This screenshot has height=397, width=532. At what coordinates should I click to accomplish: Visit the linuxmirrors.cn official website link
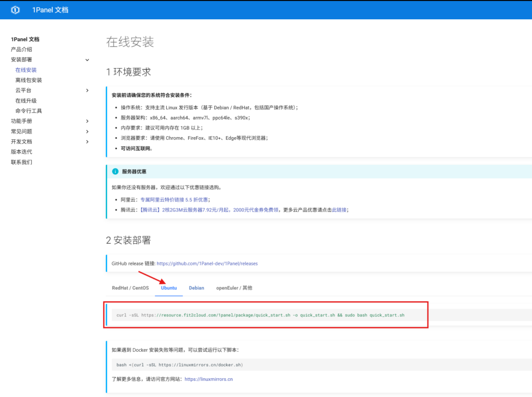(x=208, y=379)
